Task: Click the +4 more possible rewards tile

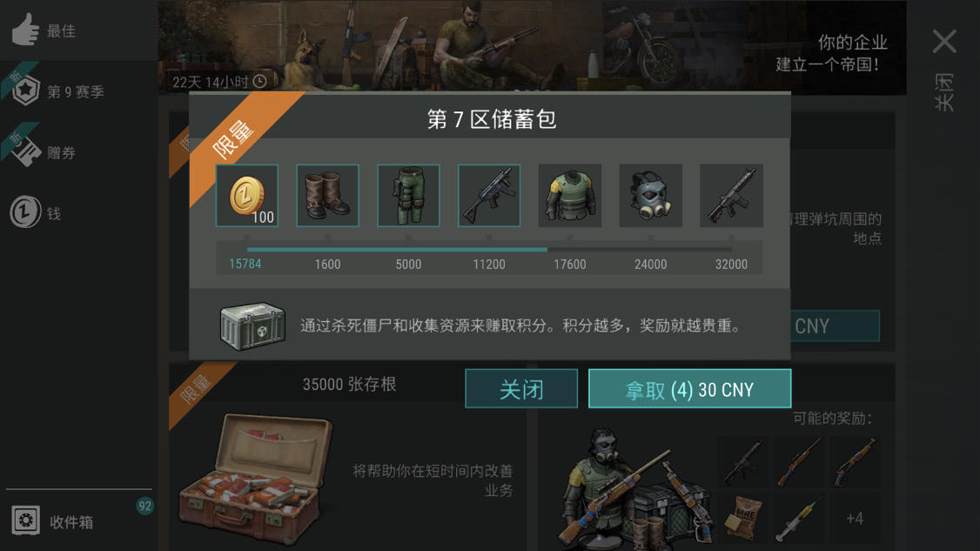Action: point(855,518)
